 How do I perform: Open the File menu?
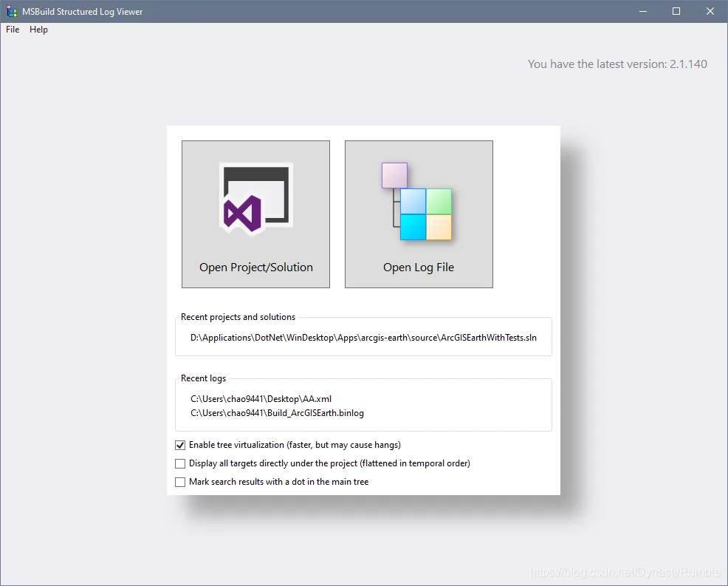[x=13, y=30]
